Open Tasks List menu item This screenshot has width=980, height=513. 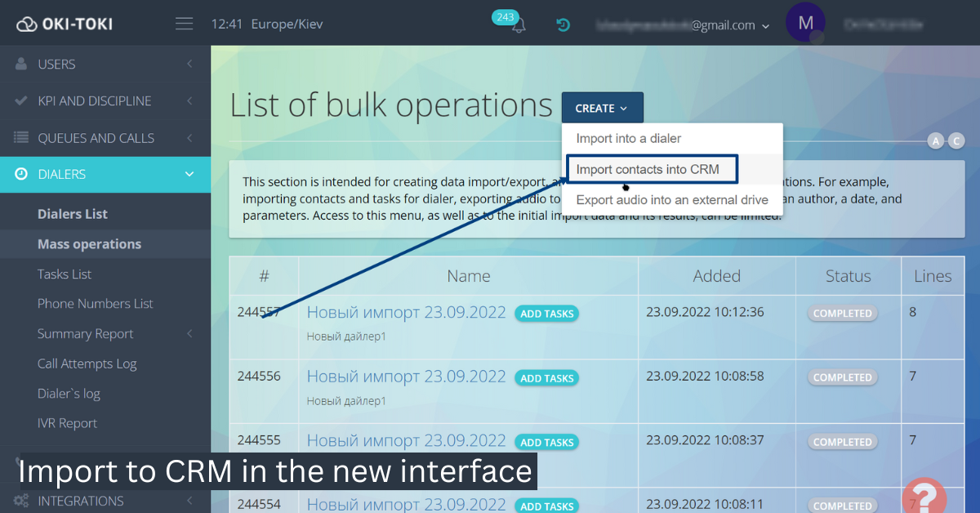pos(65,274)
